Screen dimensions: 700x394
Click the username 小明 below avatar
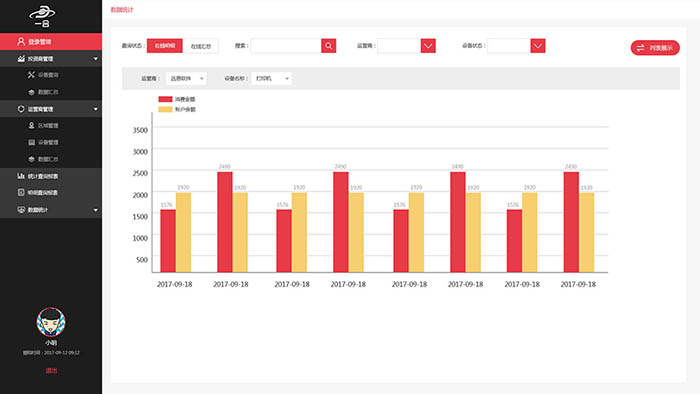tap(51, 343)
